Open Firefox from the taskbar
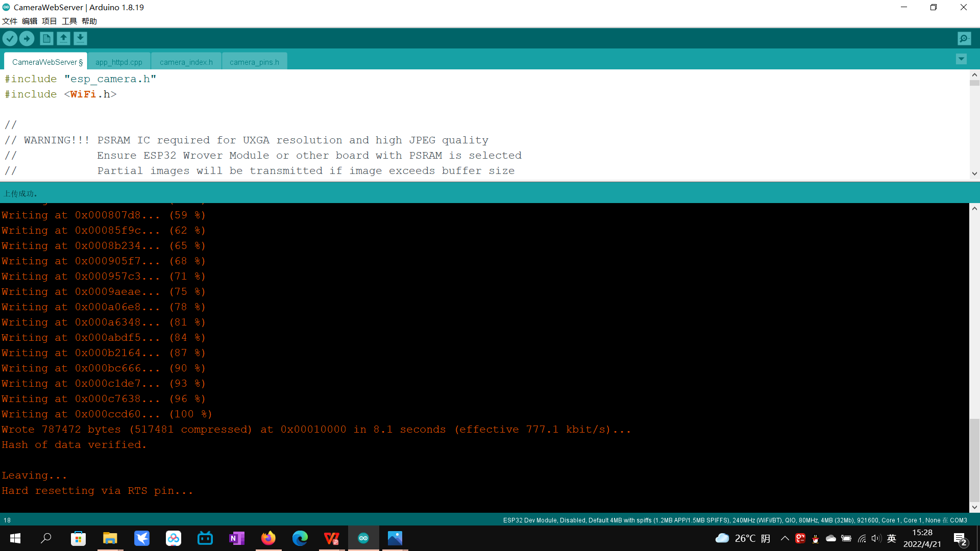This screenshot has width=980, height=551. point(268,538)
